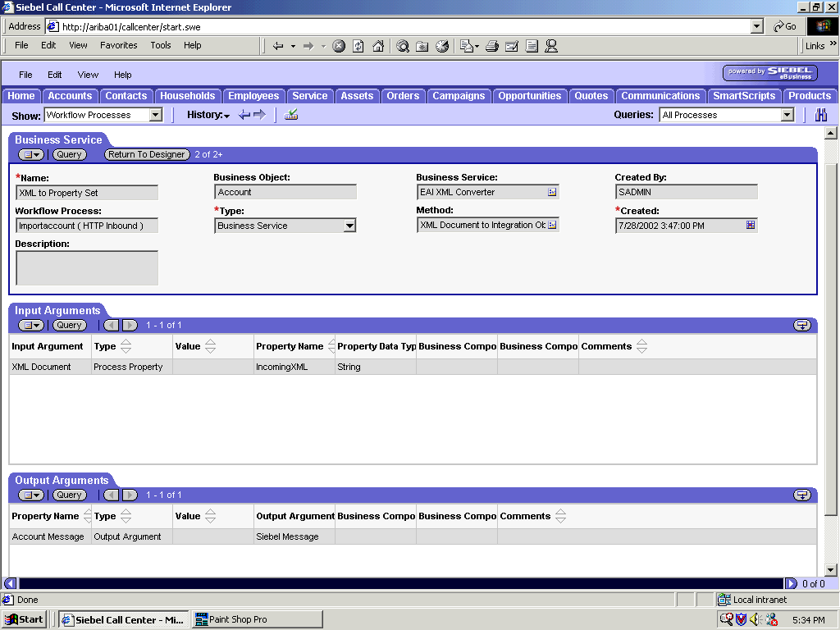Click the applet menu button in Output Arguments
Screen dimensions: 840x630
point(31,495)
